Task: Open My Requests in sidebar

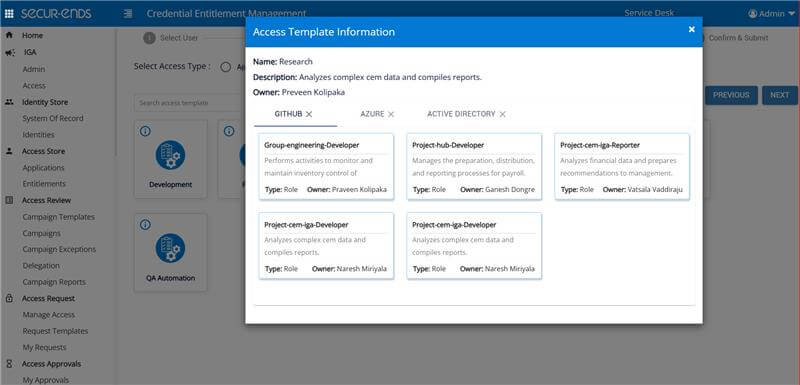Action: click(44, 347)
